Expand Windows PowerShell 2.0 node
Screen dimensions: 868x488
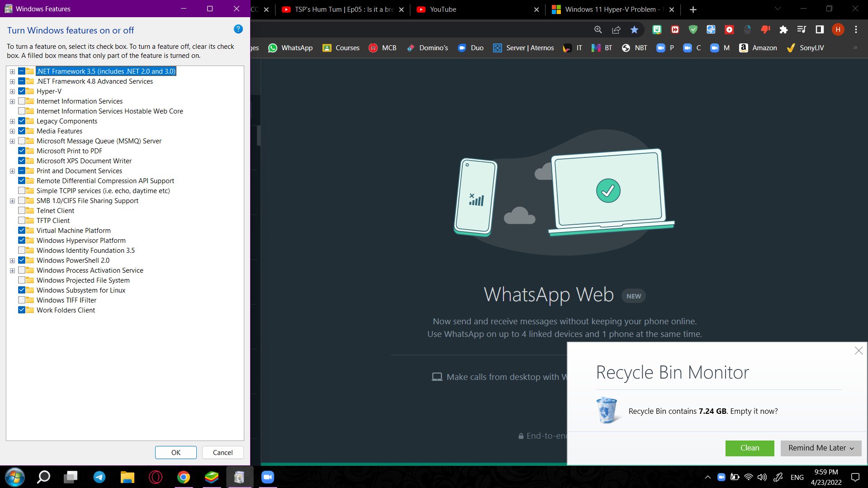[x=12, y=261]
